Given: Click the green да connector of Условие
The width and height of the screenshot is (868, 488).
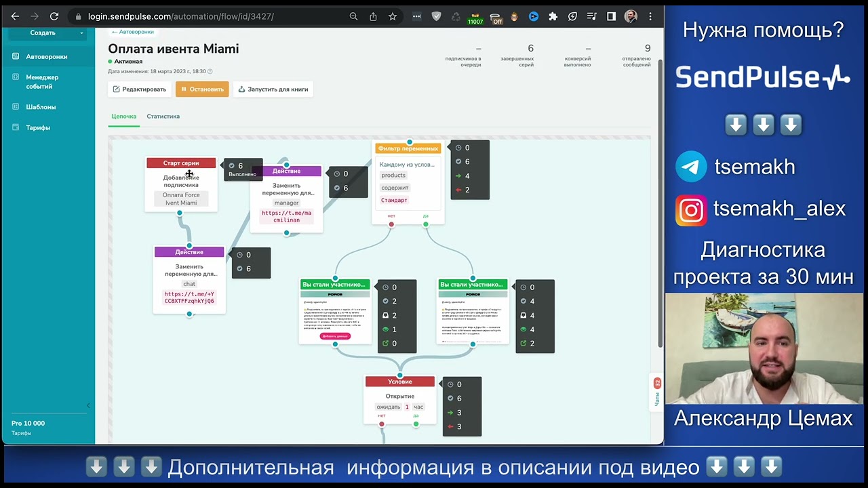Looking at the screenshot, I should [416, 424].
